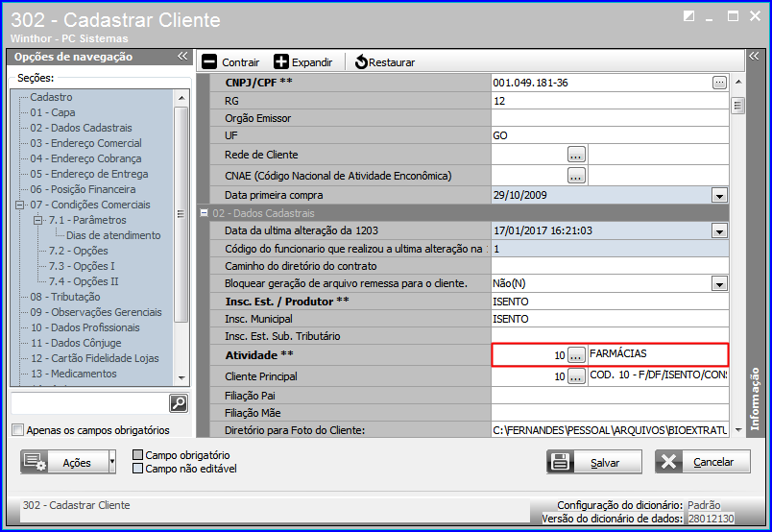Select 06 - Posição Financeira section
The width and height of the screenshot is (772, 532).
point(83,189)
